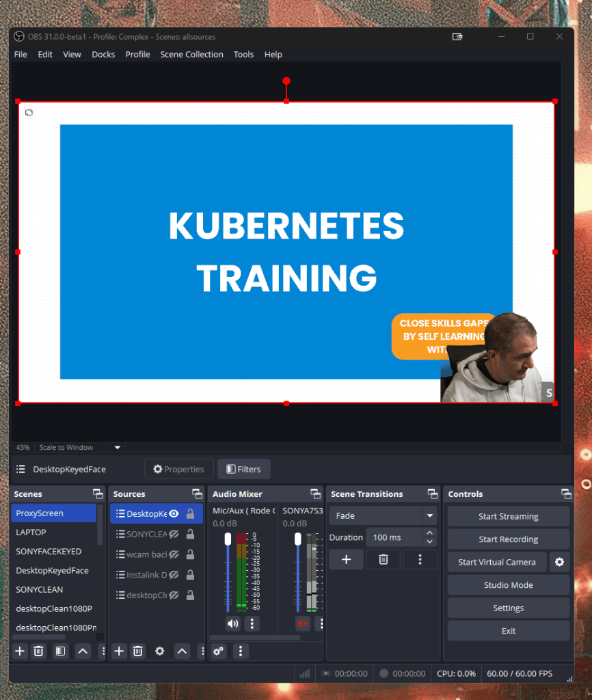Mute the Mic/Aux channel speaker icon
This screenshot has width=592, height=700.
[x=232, y=623]
